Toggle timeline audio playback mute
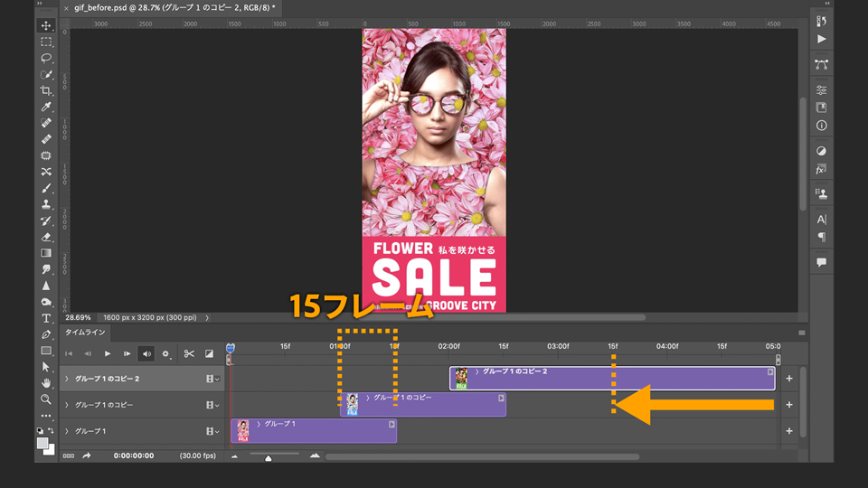This screenshot has height=488, width=868. [146, 353]
